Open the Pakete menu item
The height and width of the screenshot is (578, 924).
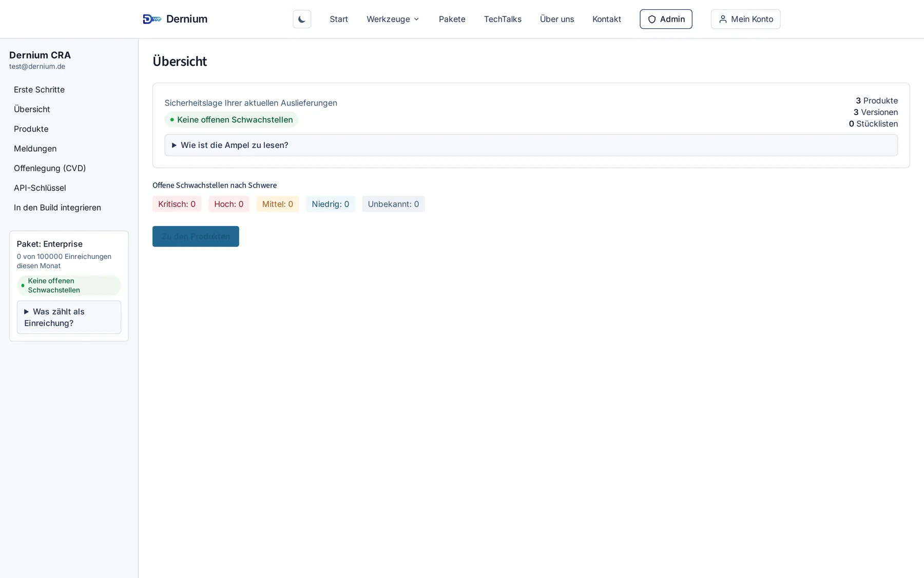[452, 19]
